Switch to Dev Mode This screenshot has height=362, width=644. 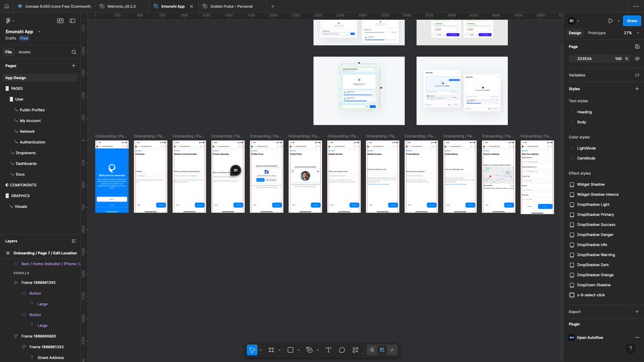click(x=392, y=350)
